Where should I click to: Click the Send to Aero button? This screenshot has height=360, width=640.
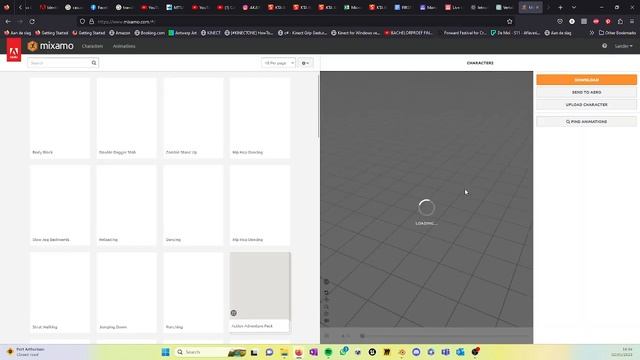[x=586, y=92]
